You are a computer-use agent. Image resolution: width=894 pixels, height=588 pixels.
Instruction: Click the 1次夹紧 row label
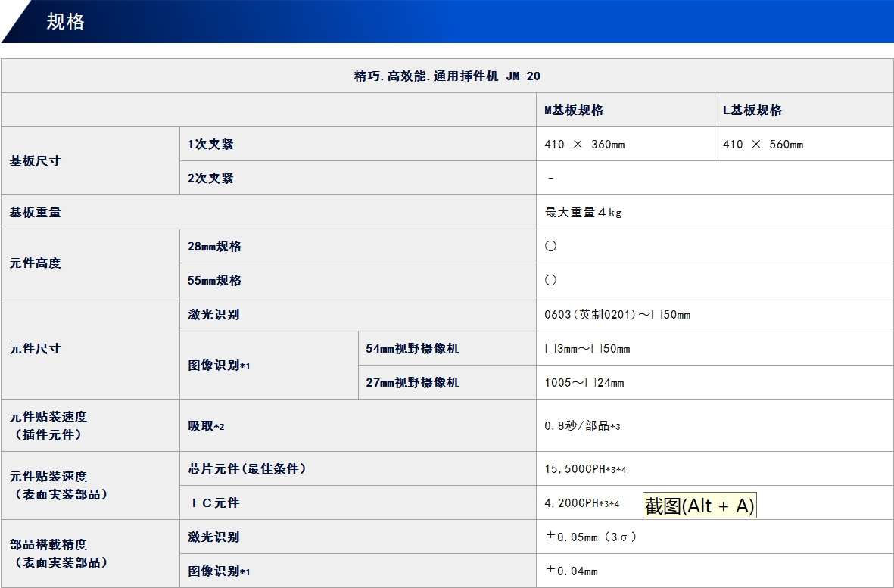coord(204,143)
